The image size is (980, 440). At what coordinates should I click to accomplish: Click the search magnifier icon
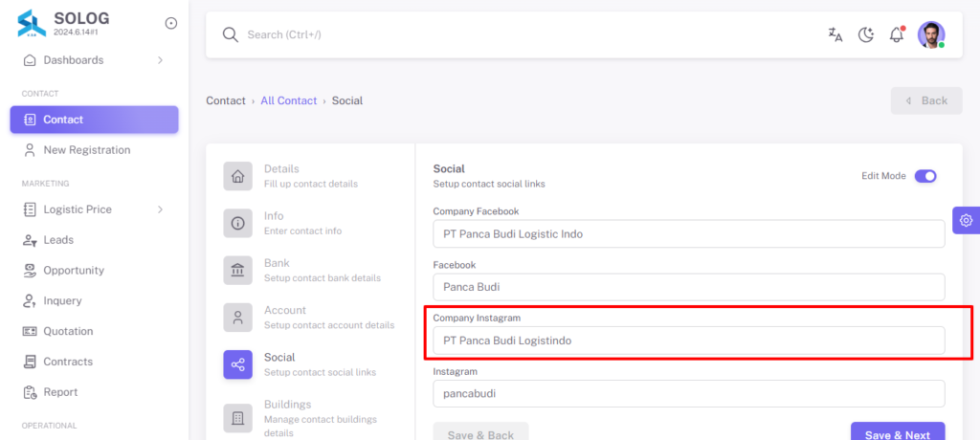[231, 35]
